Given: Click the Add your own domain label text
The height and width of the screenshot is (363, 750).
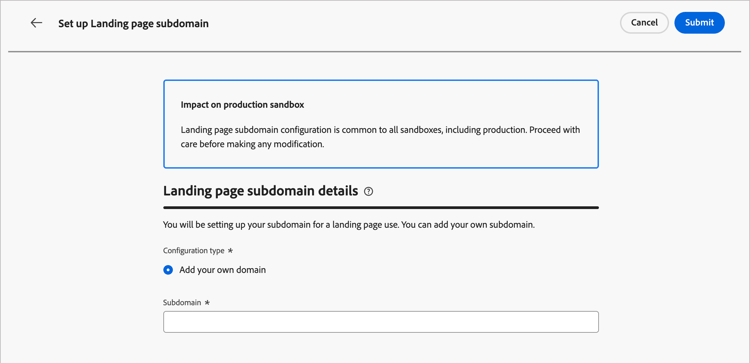Looking at the screenshot, I should coord(222,270).
